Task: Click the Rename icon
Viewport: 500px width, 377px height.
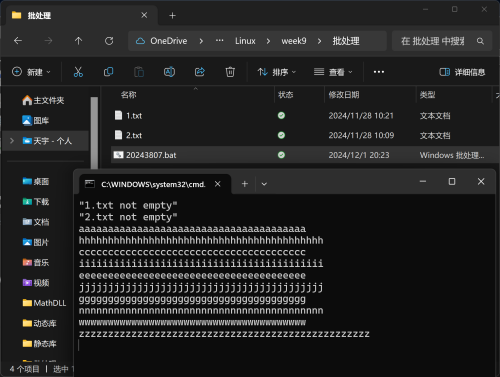Action: pyautogui.click(x=169, y=72)
